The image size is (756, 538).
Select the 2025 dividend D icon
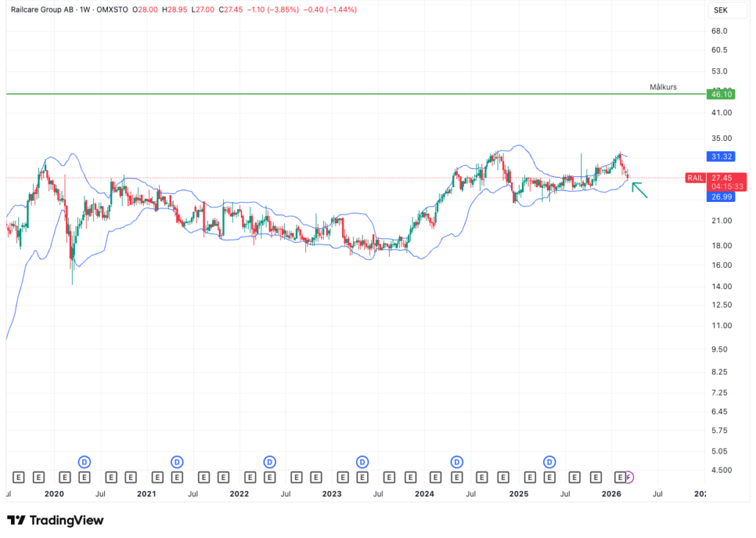coord(550,462)
